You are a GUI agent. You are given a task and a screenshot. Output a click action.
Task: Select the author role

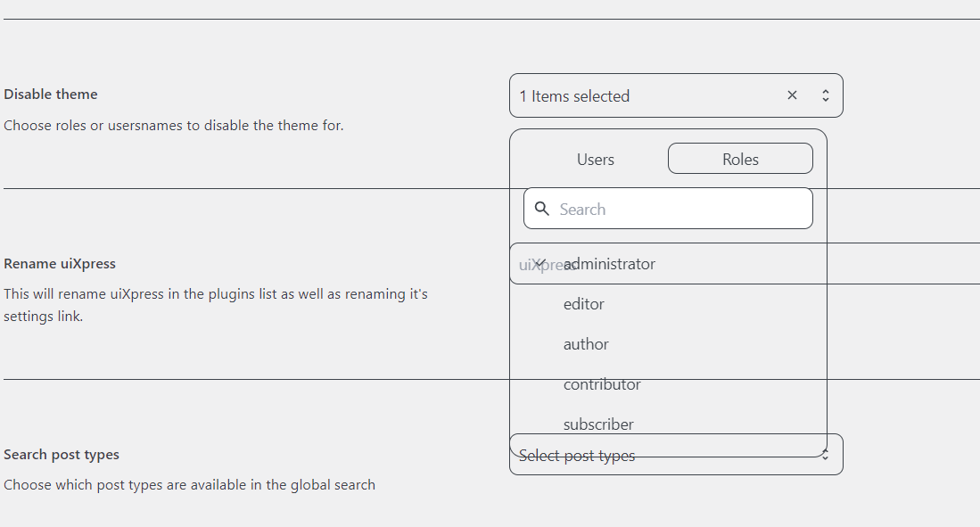coord(586,344)
